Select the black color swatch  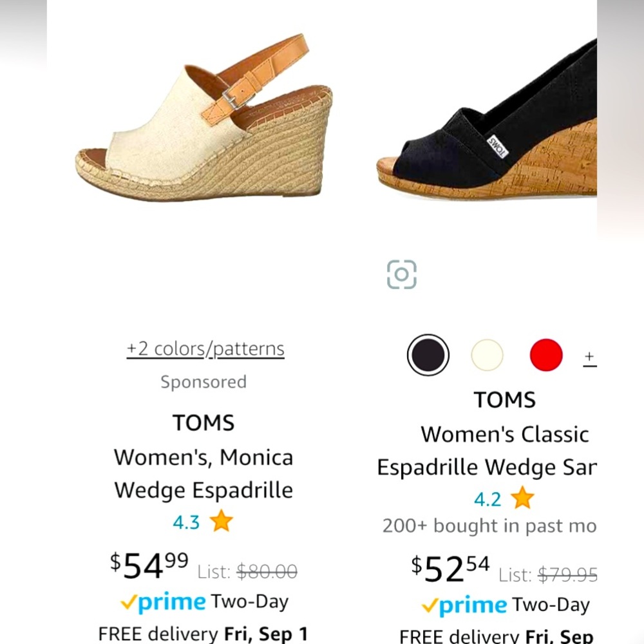[x=428, y=354]
